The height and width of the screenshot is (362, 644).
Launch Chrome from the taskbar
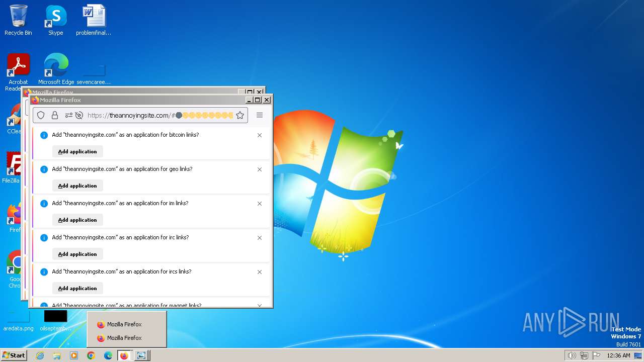tap(91, 355)
